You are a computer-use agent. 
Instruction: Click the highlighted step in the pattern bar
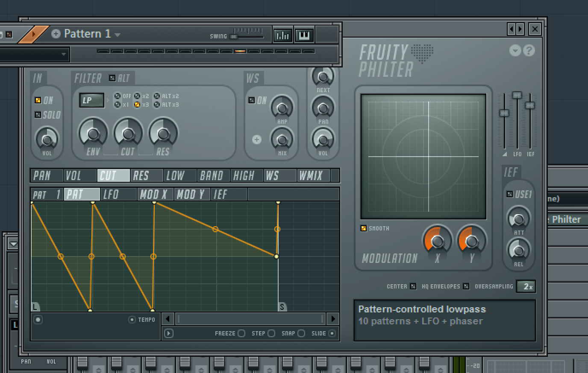tap(240, 51)
